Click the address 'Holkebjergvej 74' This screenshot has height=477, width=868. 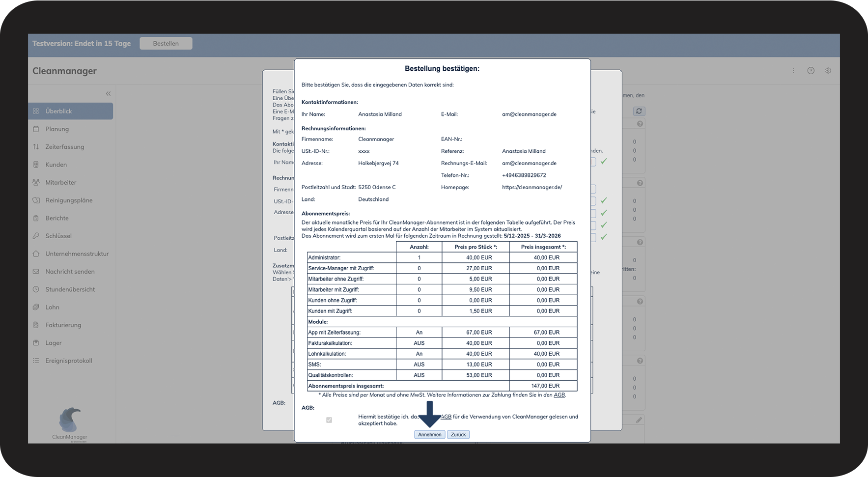[x=378, y=163]
